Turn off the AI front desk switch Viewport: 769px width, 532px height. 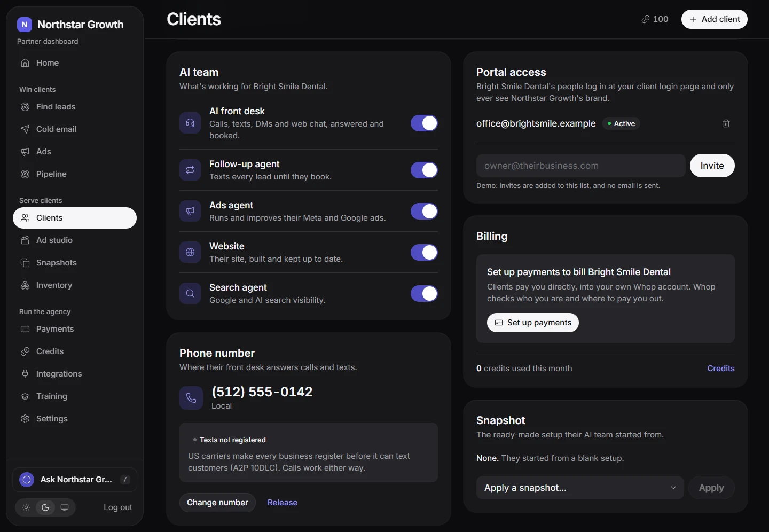coord(424,123)
